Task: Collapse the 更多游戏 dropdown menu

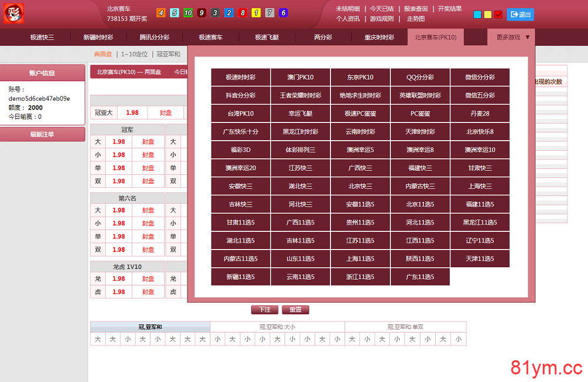Action: (513, 37)
